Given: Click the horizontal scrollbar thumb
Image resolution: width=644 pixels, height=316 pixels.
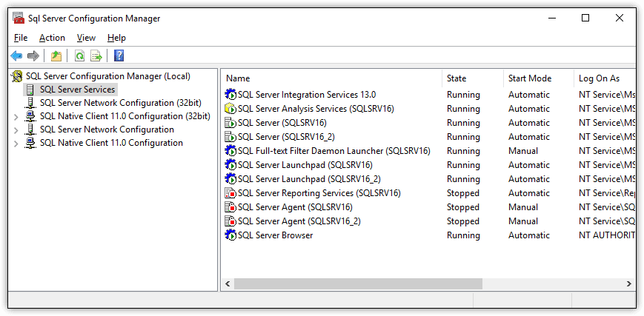Looking at the screenshot, I should pos(358,283).
